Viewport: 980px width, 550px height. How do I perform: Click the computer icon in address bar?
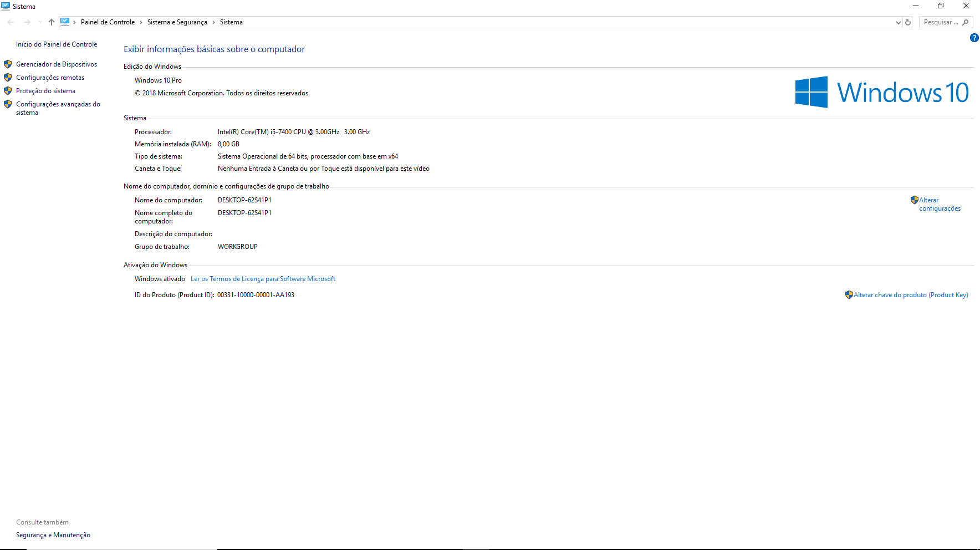pyautogui.click(x=65, y=22)
